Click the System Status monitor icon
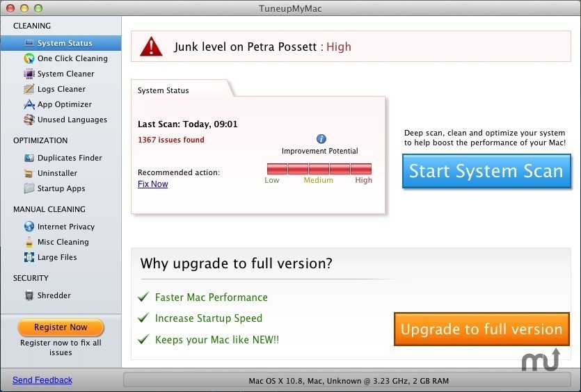This screenshot has width=581, height=392. pyautogui.click(x=29, y=43)
